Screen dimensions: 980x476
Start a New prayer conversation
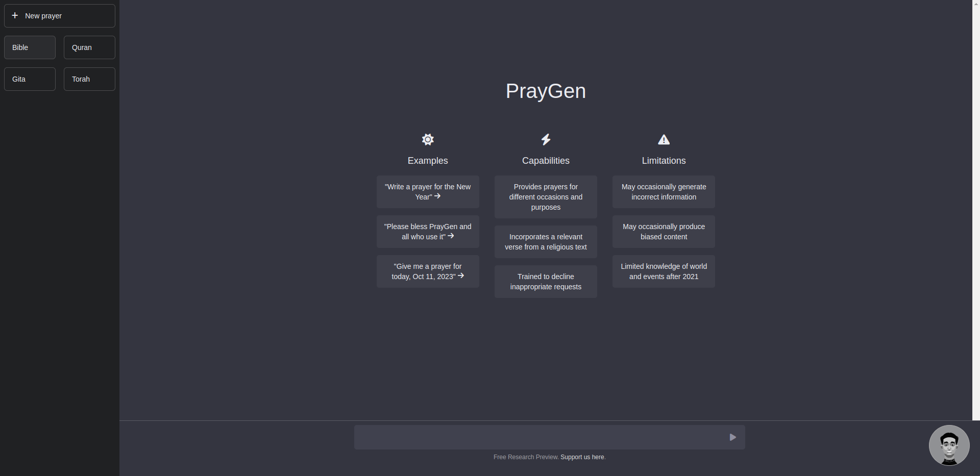(x=59, y=15)
